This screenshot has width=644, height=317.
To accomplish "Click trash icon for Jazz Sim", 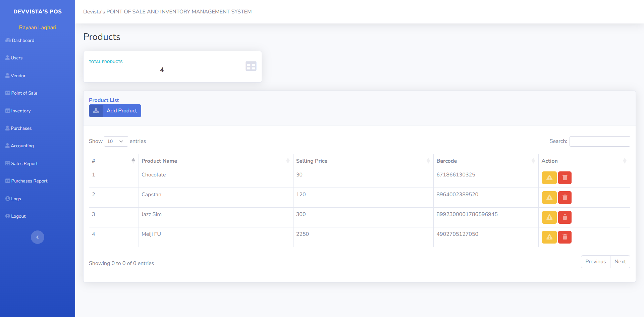I will click(565, 217).
